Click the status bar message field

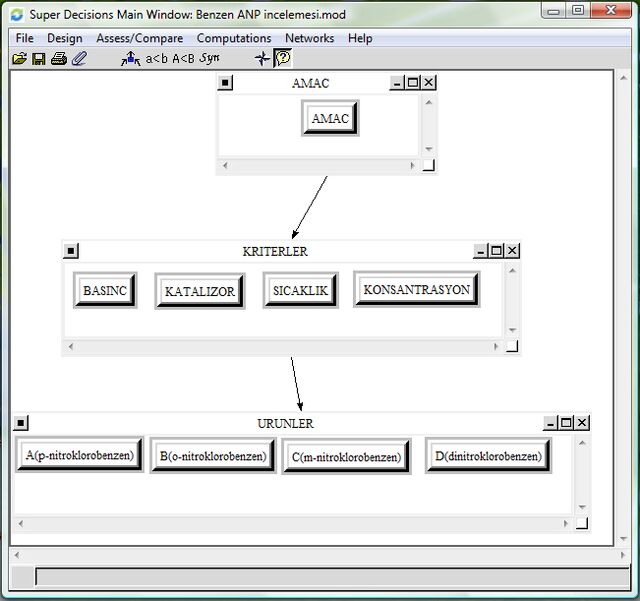332,577
